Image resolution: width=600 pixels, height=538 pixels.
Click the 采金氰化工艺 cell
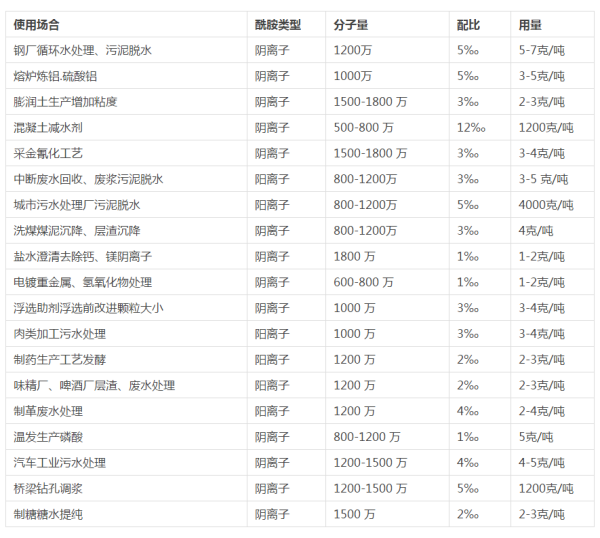[46, 153]
